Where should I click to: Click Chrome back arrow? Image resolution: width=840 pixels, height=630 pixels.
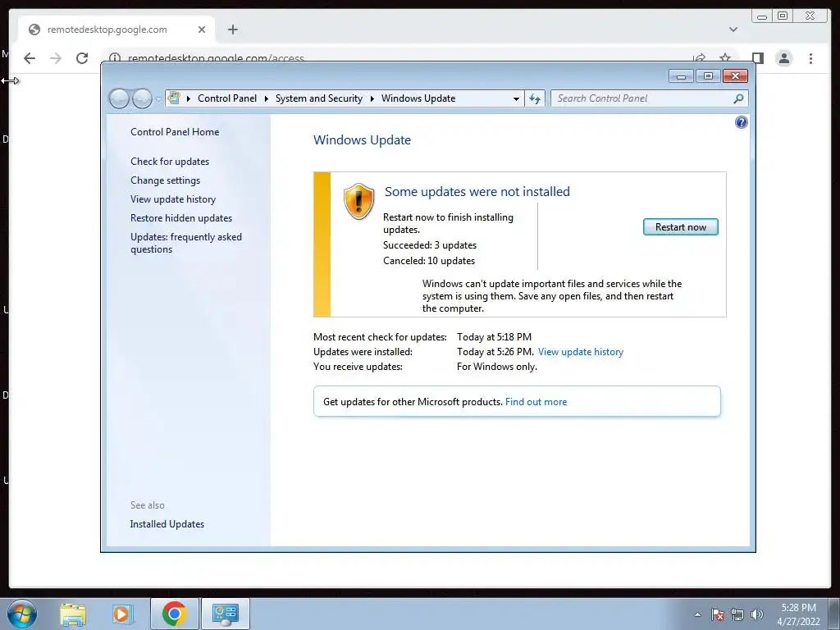(x=30, y=58)
